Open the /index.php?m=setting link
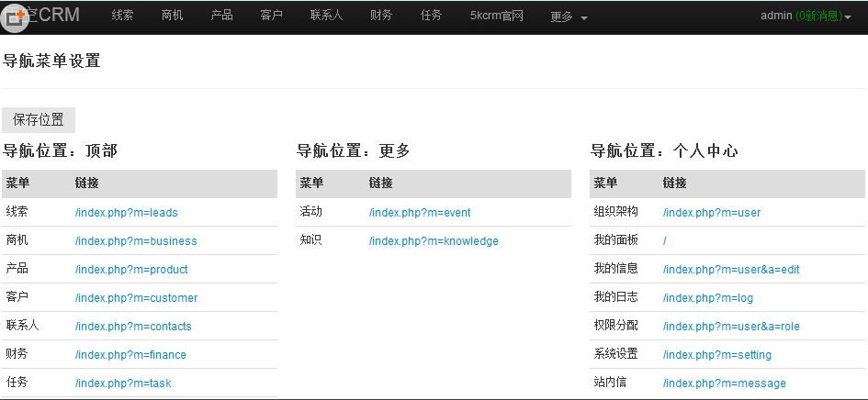Viewport: 868px width, 400px height. (716, 355)
